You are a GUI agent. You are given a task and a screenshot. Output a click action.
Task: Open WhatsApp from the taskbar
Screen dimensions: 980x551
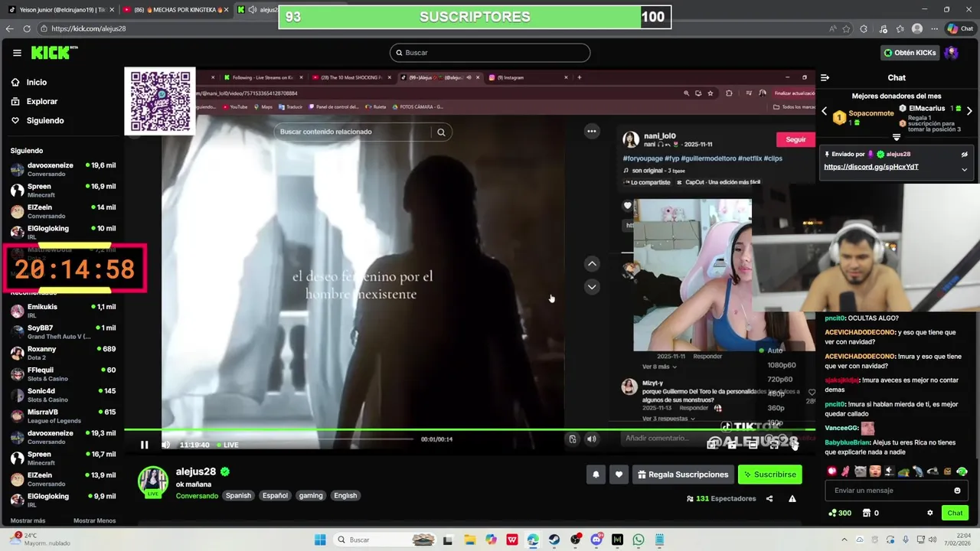[639, 540]
